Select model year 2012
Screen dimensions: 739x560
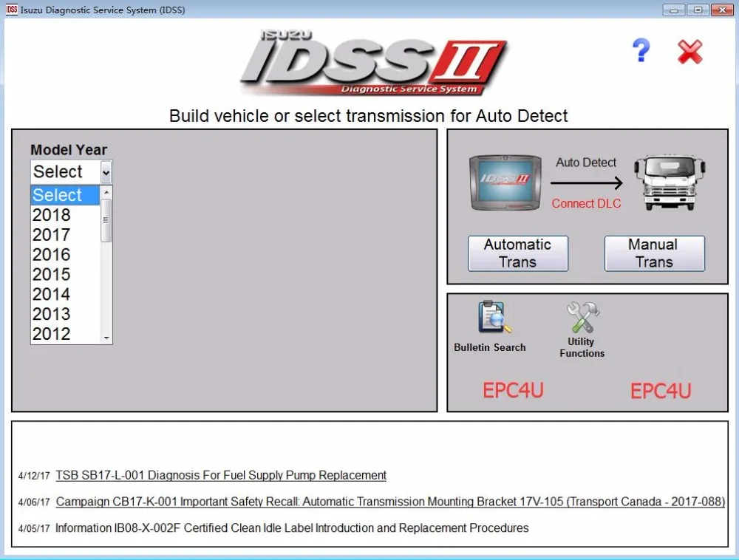point(65,333)
